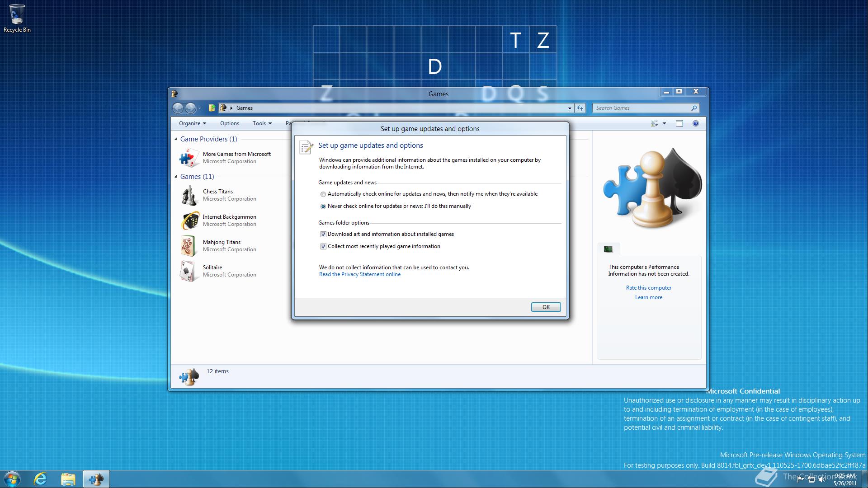Click the Forward navigation button
The height and width of the screenshot is (488, 868).
point(190,108)
